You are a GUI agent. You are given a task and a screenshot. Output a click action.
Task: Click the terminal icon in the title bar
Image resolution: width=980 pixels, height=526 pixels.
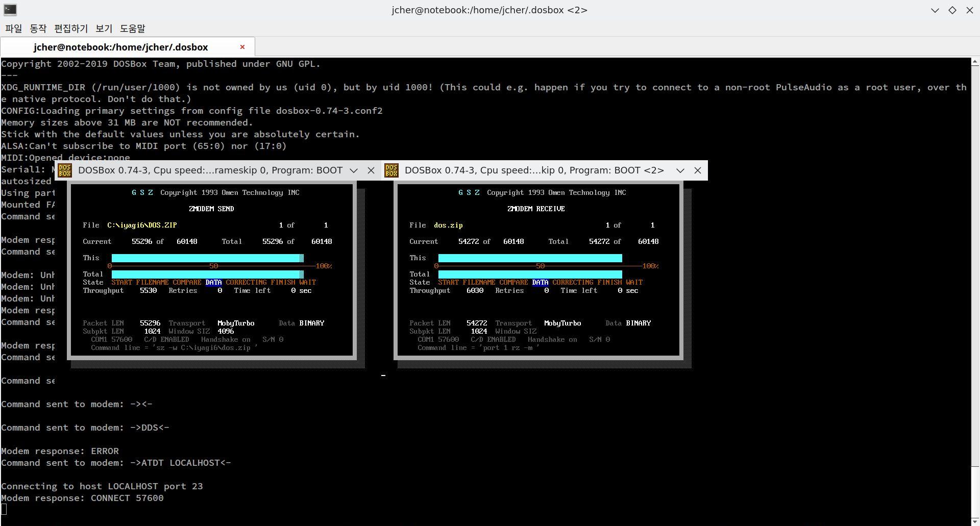pos(10,10)
